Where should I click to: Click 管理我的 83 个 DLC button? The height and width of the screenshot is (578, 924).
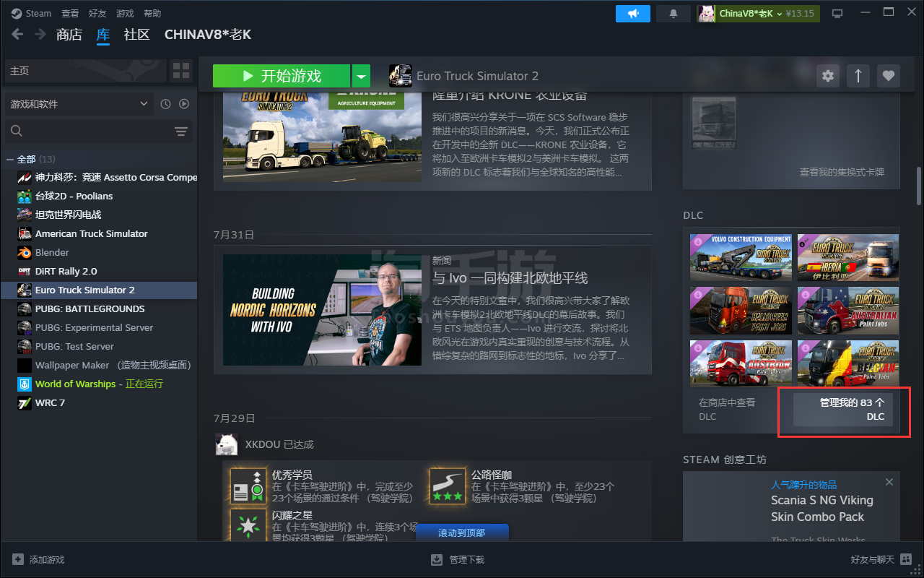(843, 410)
